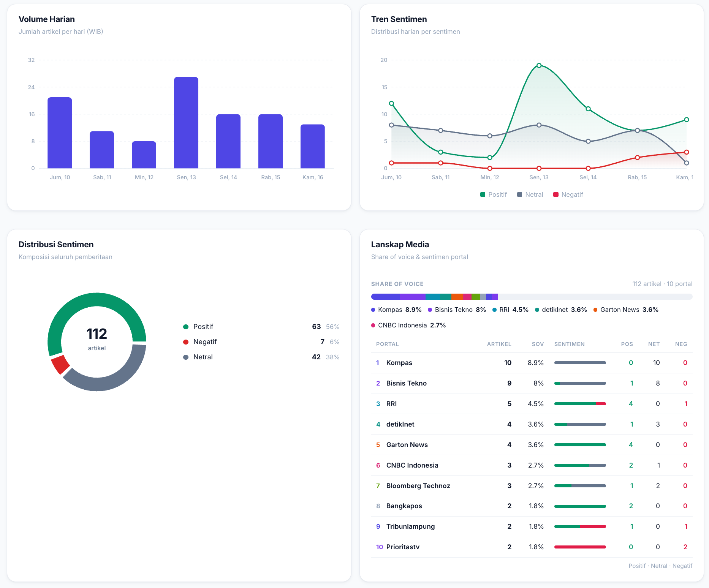Click the Prioritastv sentiment bar
Image resolution: width=709 pixels, height=588 pixels.
(x=580, y=547)
